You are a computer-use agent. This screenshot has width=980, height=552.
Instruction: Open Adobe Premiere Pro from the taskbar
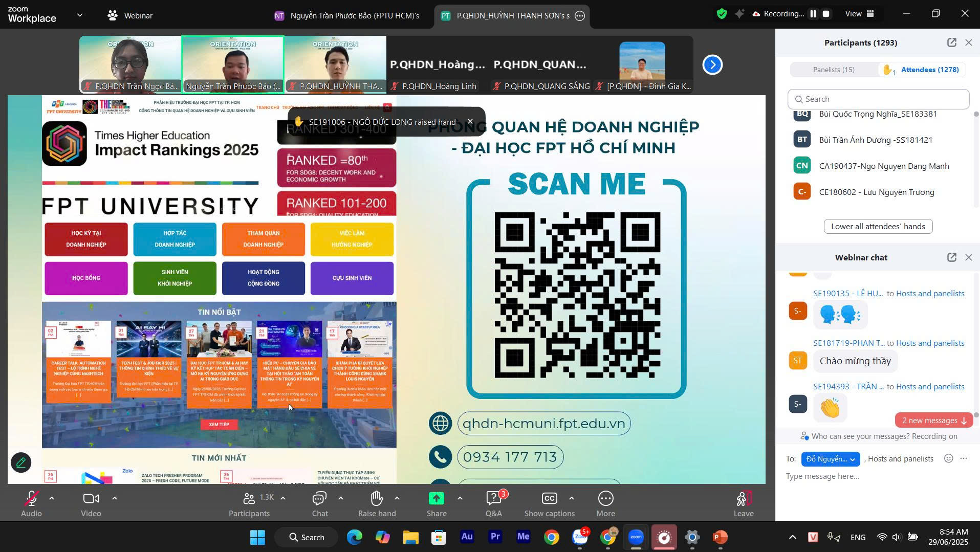tap(495, 537)
